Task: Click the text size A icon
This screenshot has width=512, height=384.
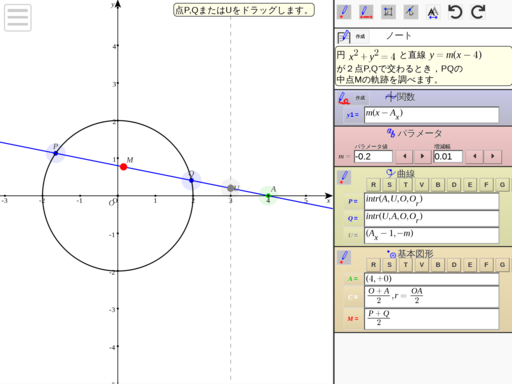Action: (433, 12)
